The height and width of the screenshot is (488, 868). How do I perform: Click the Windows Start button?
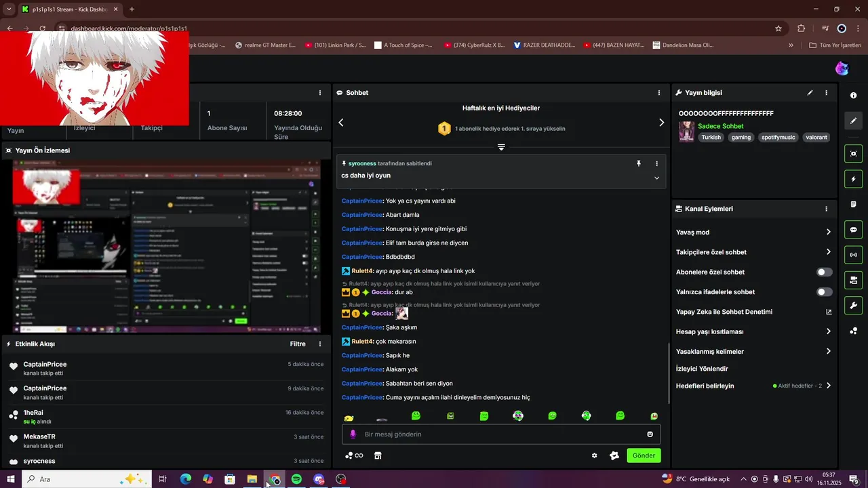[12, 479]
